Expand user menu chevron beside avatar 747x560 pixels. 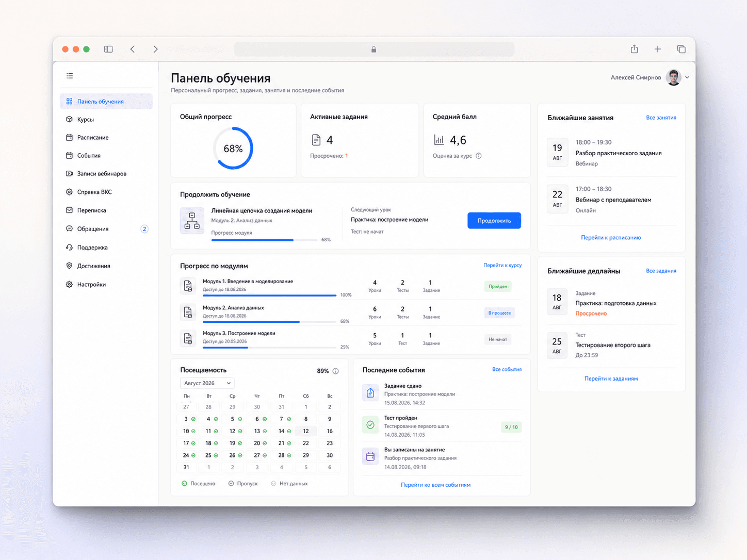pyautogui.click(x=687, y=77)
